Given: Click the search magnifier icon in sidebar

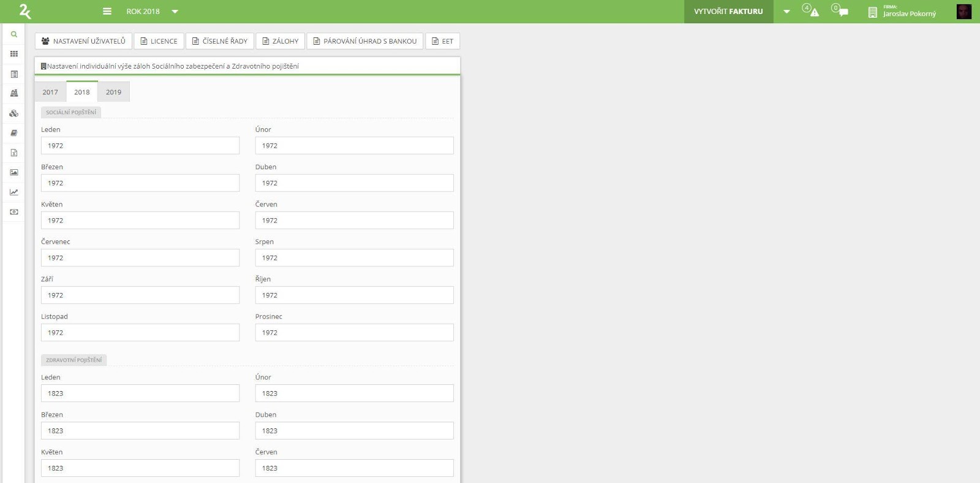Looking at the screenshot, I should click(13, 34).
